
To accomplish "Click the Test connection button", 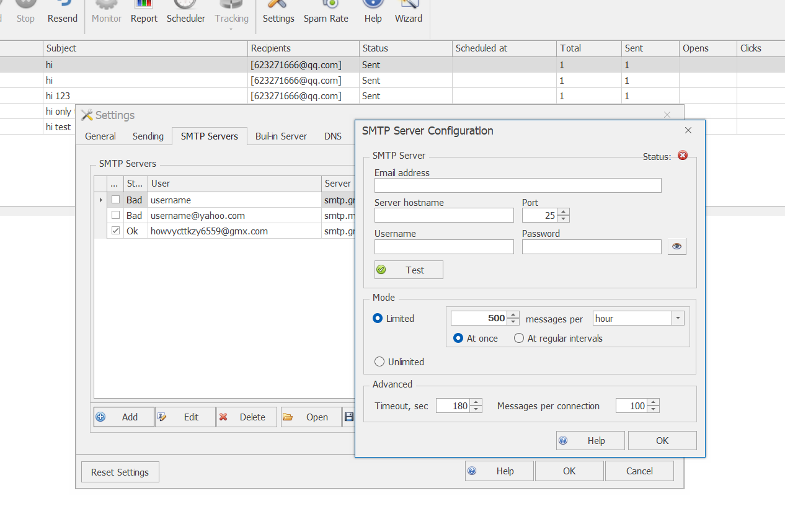I will click(x=409, y=270).
